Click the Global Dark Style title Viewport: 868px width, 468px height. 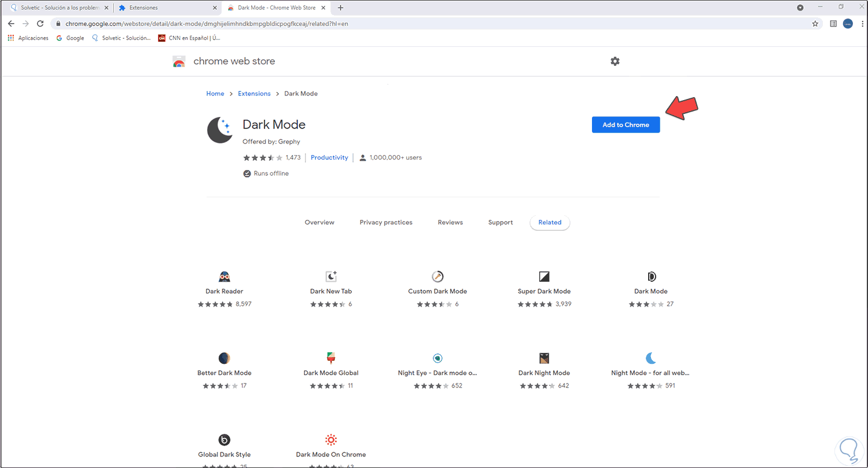225,455
